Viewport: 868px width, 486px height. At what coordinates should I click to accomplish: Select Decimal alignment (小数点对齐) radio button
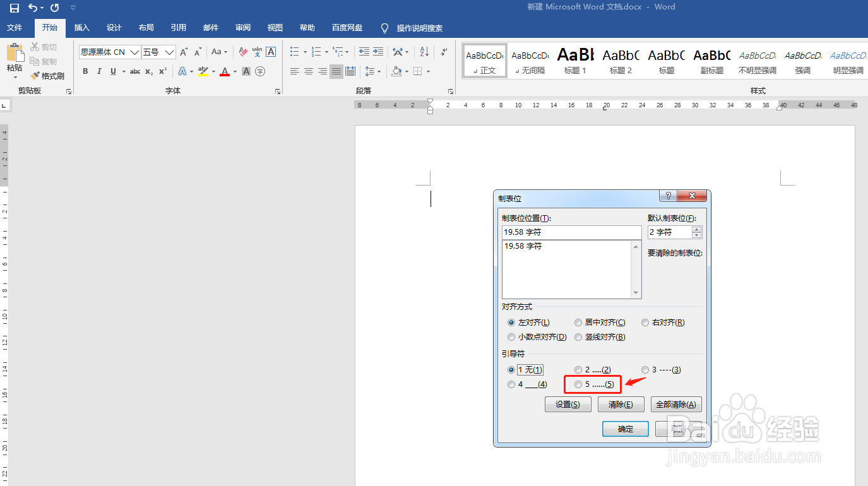(x=511, y=337)
